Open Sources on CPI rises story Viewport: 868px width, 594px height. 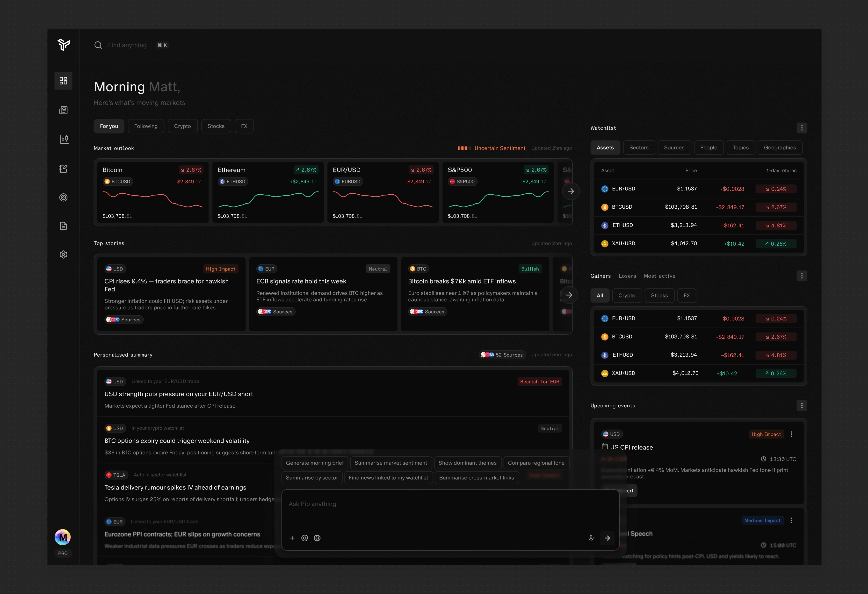[x=124, y=320]
